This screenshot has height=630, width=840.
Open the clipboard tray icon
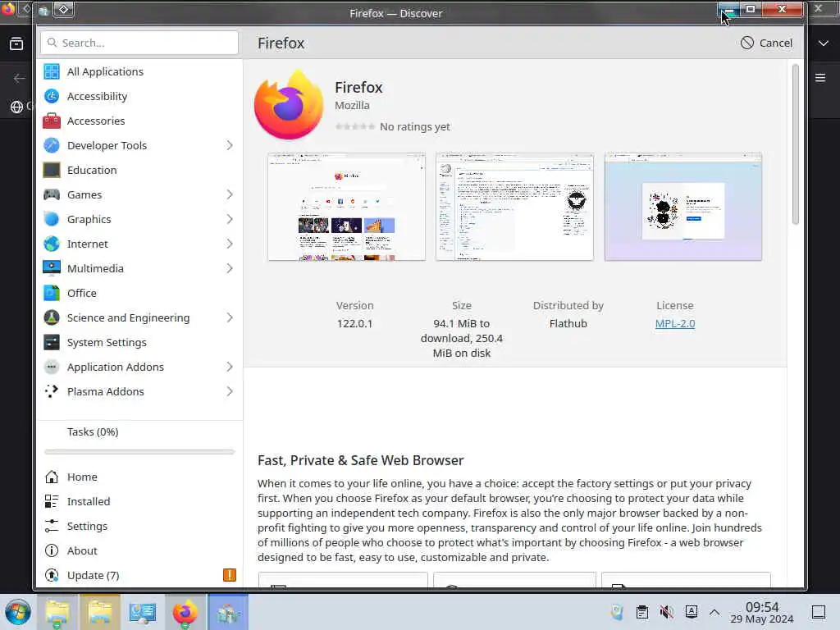click(x=641, y=612)
